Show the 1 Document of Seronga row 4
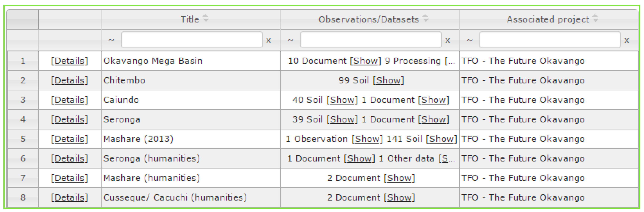Image resolution: width=644 pixels, height=212 pixels. tap(434, 119)
